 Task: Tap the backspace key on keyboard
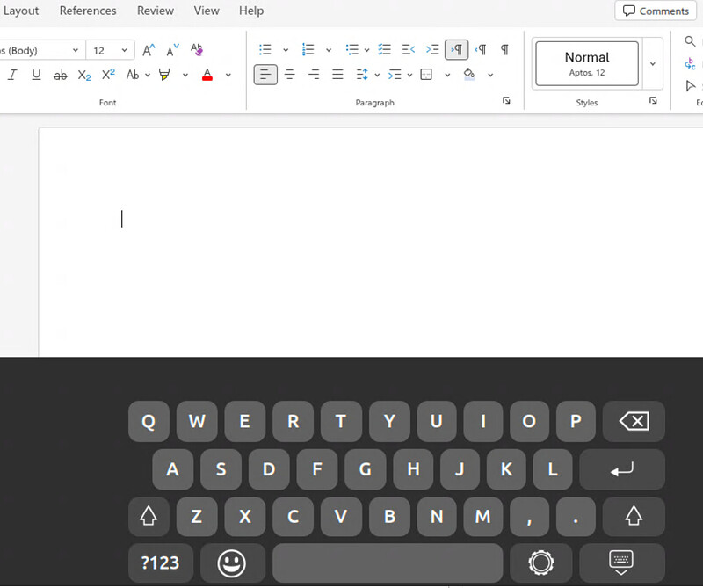click(634, 421)
